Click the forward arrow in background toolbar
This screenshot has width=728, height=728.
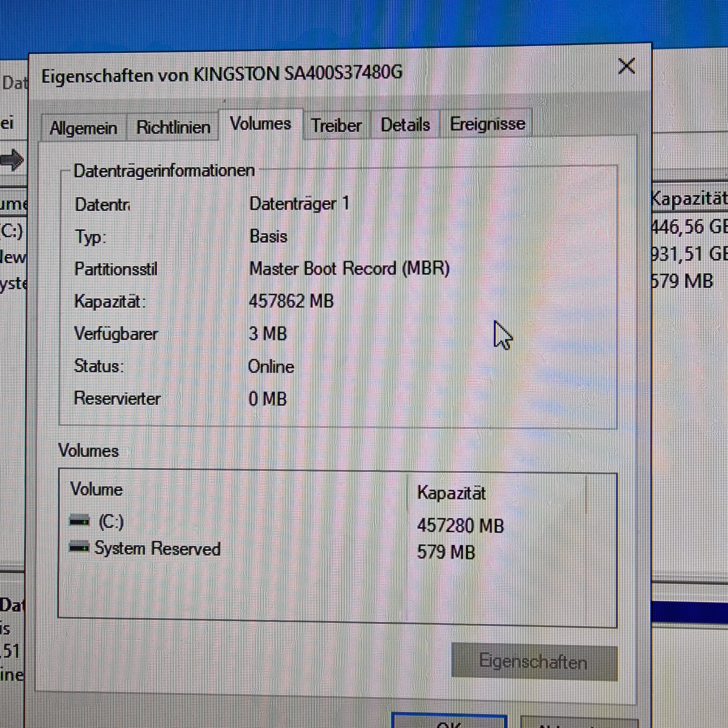[x=12, y=160]
